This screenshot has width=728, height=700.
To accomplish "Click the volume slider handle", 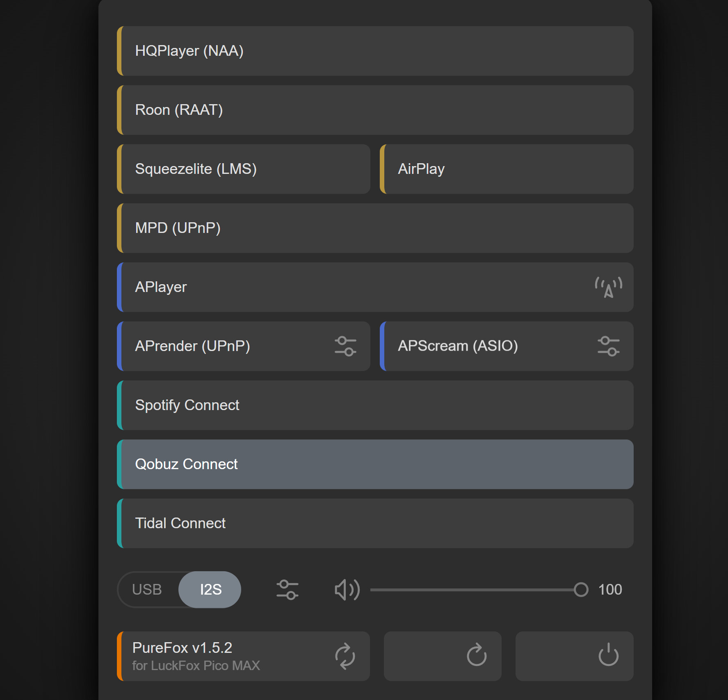I will [581, 590].
